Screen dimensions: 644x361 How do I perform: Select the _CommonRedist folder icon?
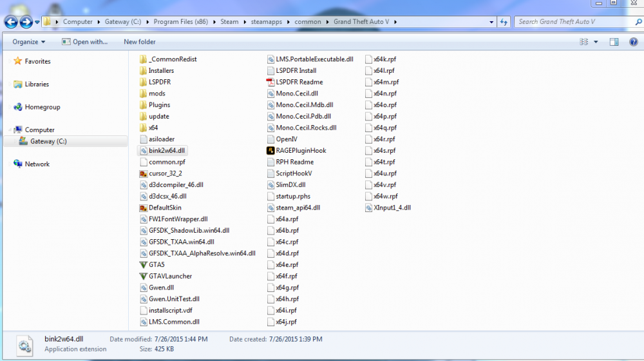(143, 59)
